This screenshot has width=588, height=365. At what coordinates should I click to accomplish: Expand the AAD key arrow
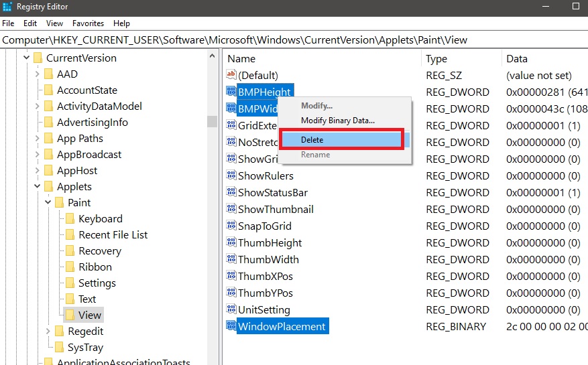click(37, 74)
